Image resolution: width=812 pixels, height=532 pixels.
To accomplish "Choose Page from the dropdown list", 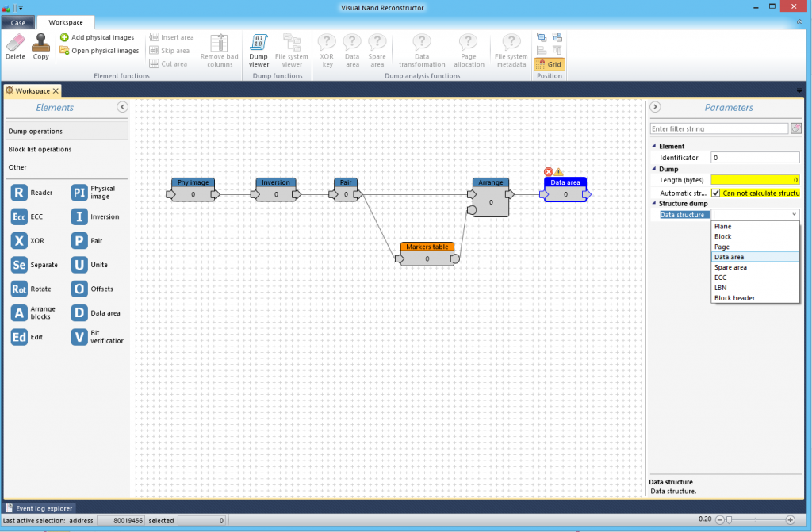I will click(x=755, y=247).
